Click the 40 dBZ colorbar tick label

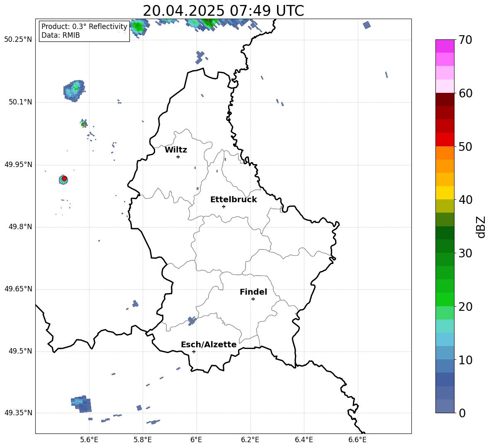click(x=465, y=200)
